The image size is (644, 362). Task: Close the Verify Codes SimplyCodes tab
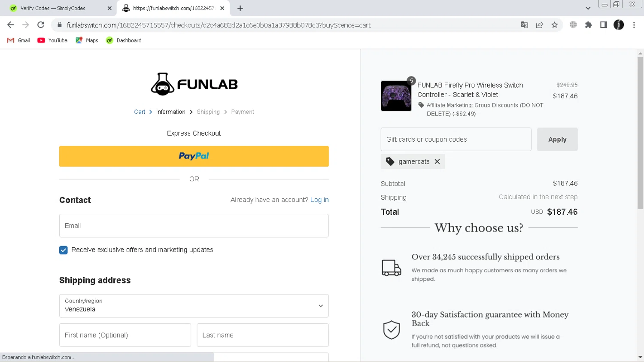[109, 8]
